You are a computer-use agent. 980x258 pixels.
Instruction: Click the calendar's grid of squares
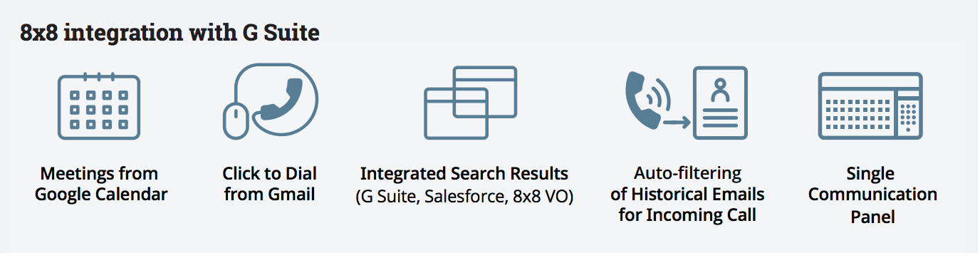tap(99, 110)
